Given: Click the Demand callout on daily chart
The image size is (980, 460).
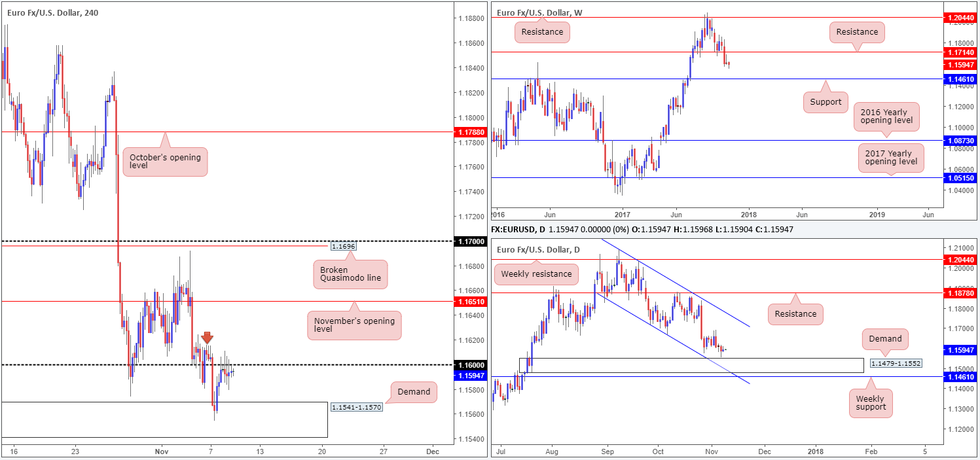Looking at the screenshot, I should point(886,338).
